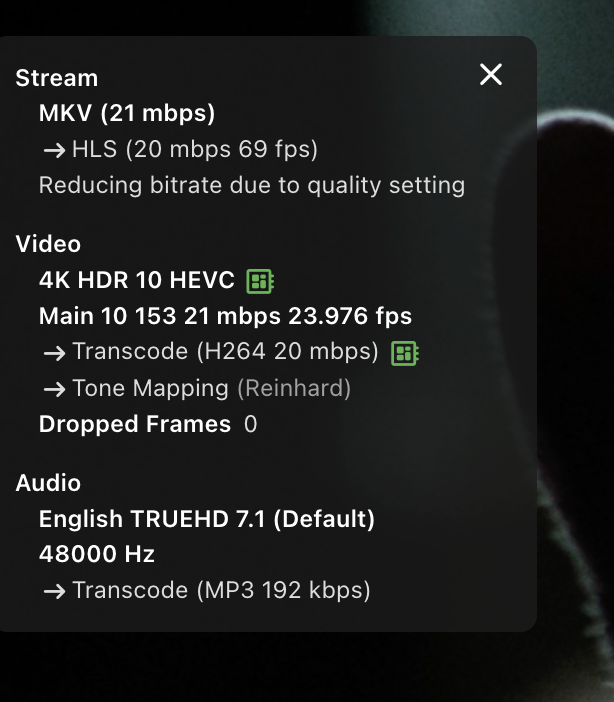This screenshot has width=614, height=702.
Task: Click the Tone Mapping (Reinhard) text
Action: (212, 388)
